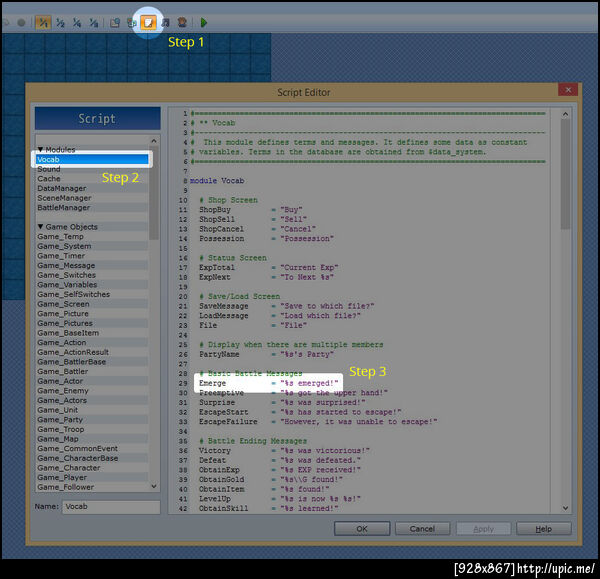Select the Cache script entry
The height and width of the screenshot is (579, 600).
point(92,179)
